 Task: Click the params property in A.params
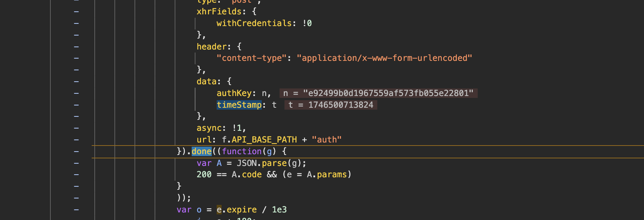332,175
